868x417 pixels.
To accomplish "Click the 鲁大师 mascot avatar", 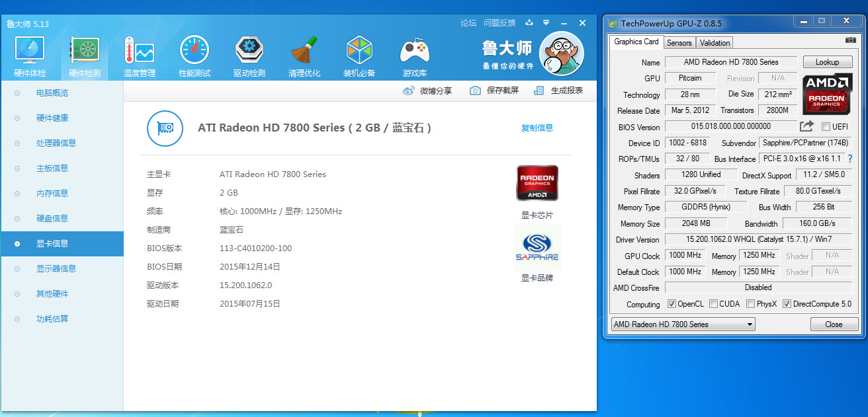I will click(x=562, y=54).
